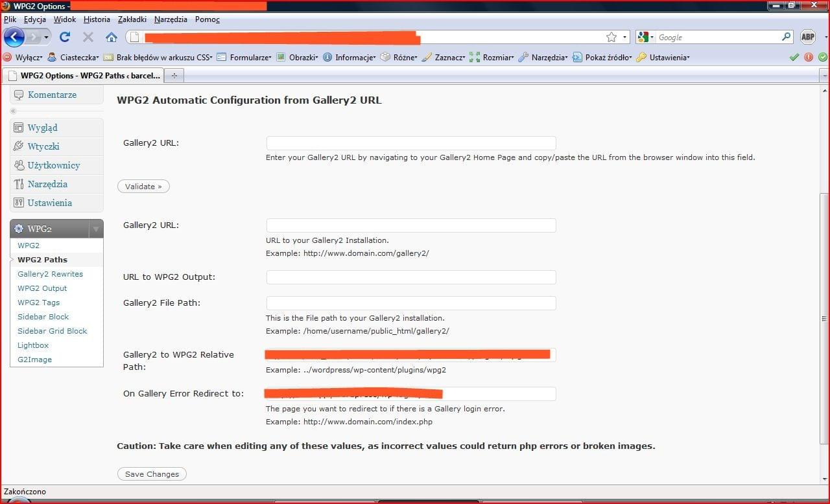
Task: Open Sidebar Block settings
Action: click(x=43, y=317)
